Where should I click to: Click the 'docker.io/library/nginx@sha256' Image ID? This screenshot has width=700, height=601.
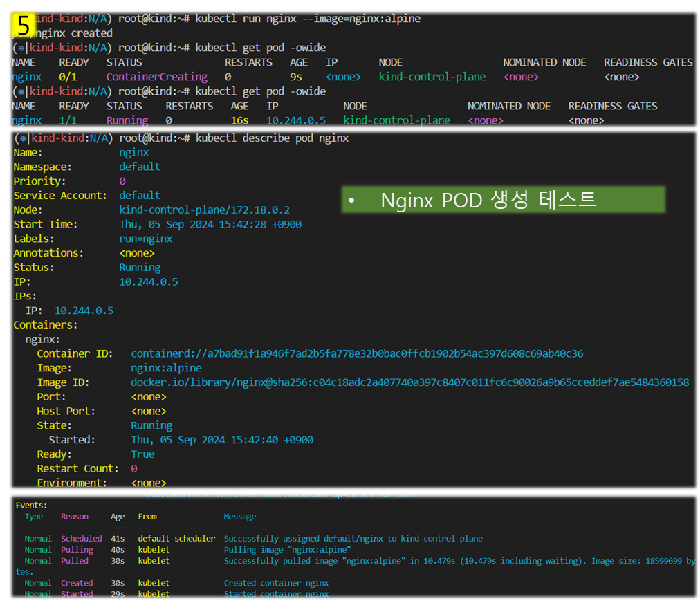(x=409, y=382)
